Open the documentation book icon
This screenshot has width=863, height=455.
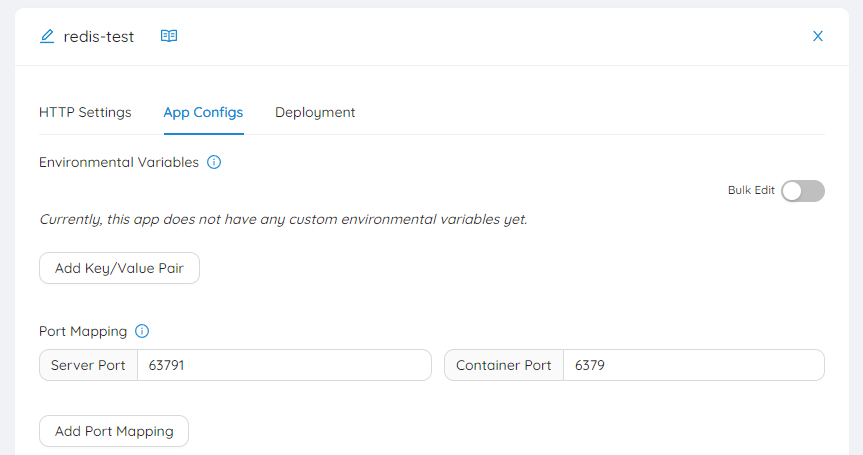coord(169,36)
